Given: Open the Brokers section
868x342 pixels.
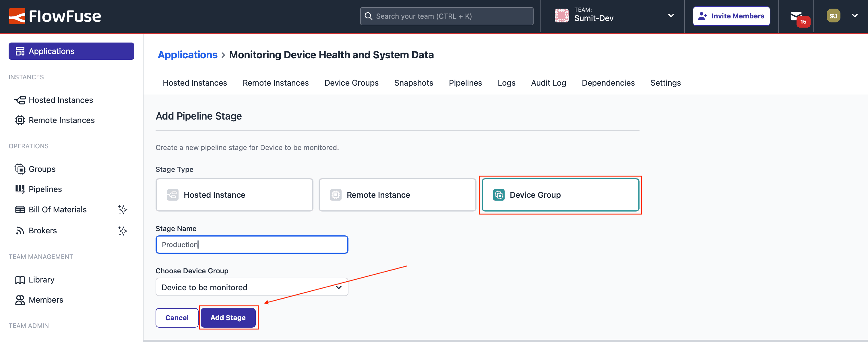Looking at the screenshot, I should 42,230.
